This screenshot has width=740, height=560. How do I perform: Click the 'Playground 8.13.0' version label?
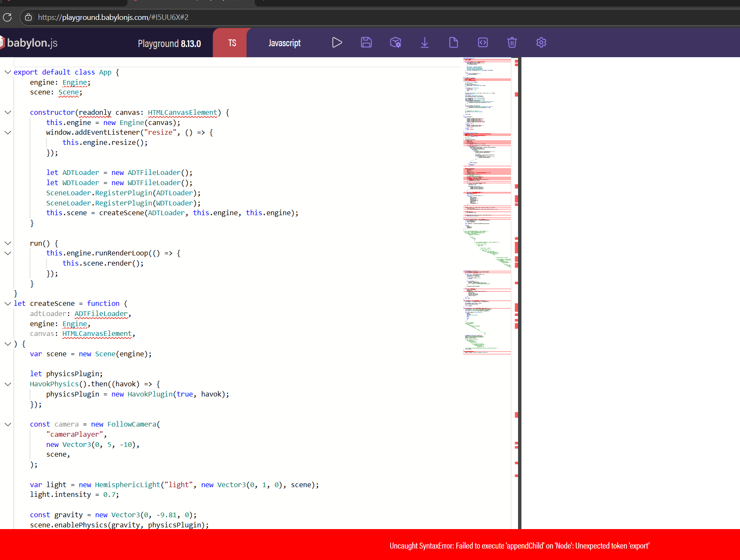point(169,43)
